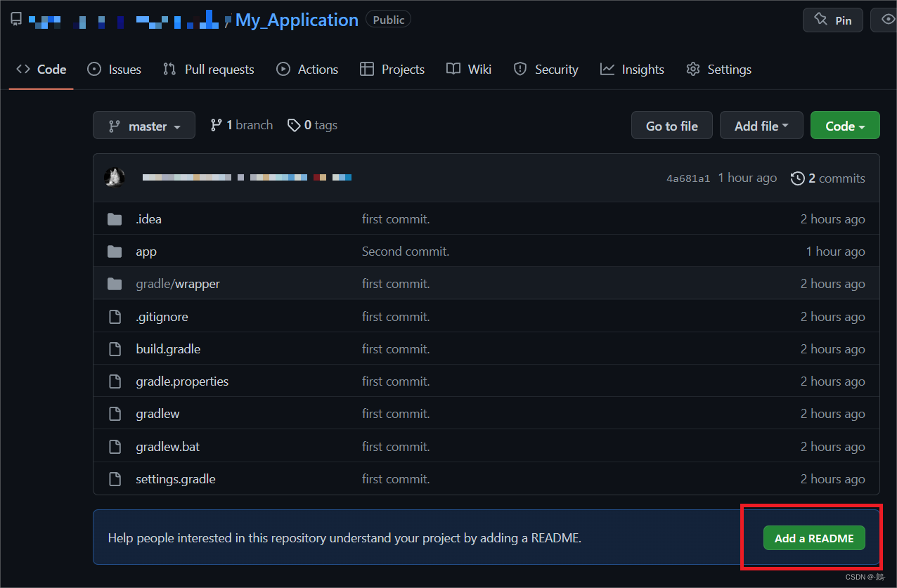897x588 pixels.
Task: Click the '1 hour ago' time in app row
Action: tap(835, 251)
